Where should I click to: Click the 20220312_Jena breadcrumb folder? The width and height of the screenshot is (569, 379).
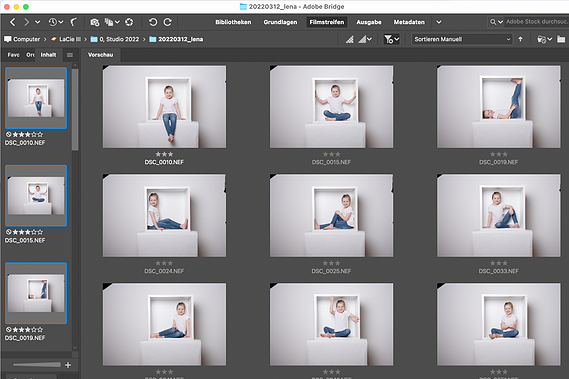click(x=176, y=39)
